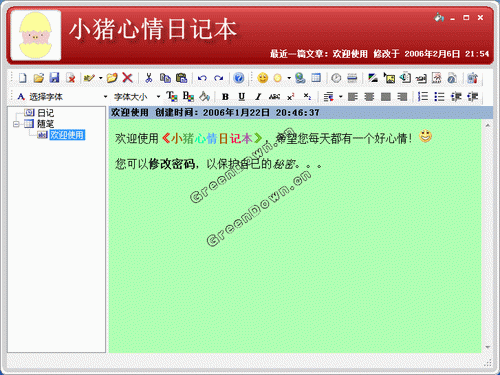The image size is (500, 375).
Task: Open help with the blue question mark icon
Action: tap(239, 78)
